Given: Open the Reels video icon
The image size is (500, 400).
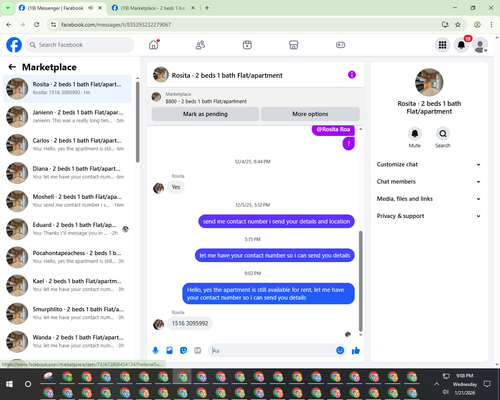Looking at the screenshot, I should [247, 45].
